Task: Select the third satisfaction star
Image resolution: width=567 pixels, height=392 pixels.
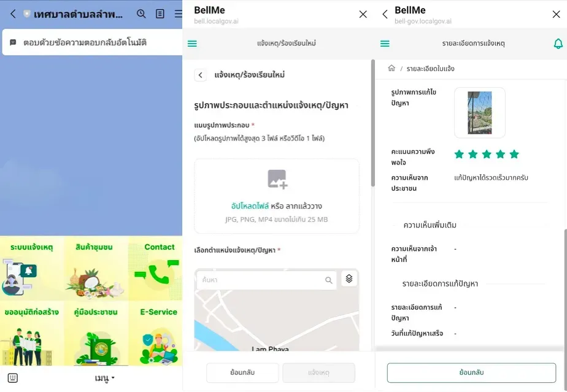Action: [487, 155]
